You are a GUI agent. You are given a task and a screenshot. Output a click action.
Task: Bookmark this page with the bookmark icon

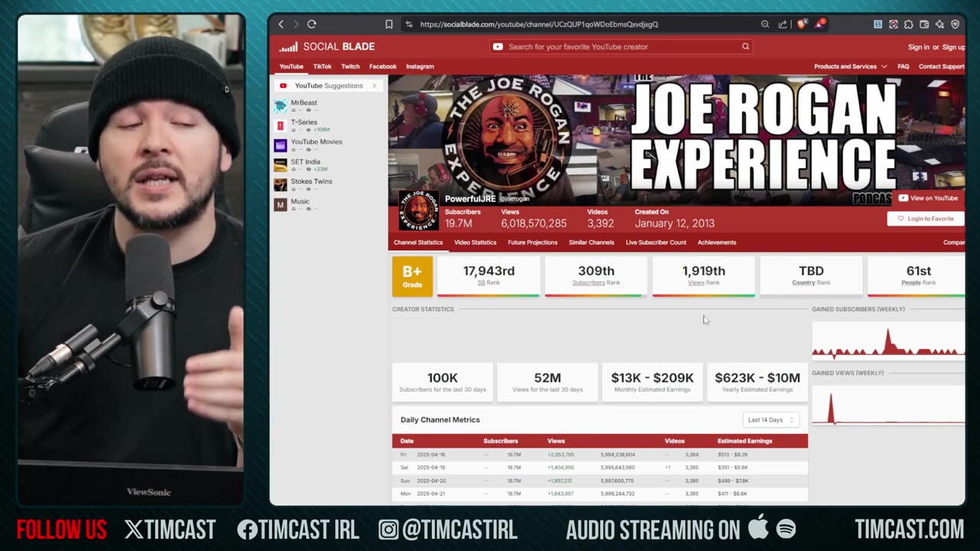click(x=389, y=24)
